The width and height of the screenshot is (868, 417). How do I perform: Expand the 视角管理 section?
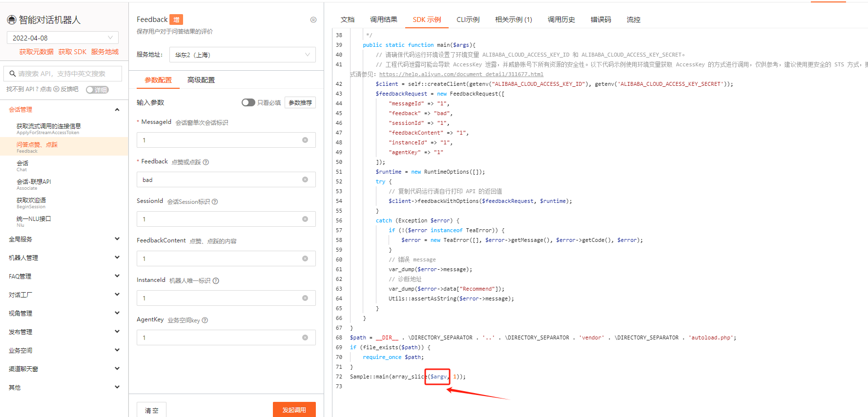[117, 313]
